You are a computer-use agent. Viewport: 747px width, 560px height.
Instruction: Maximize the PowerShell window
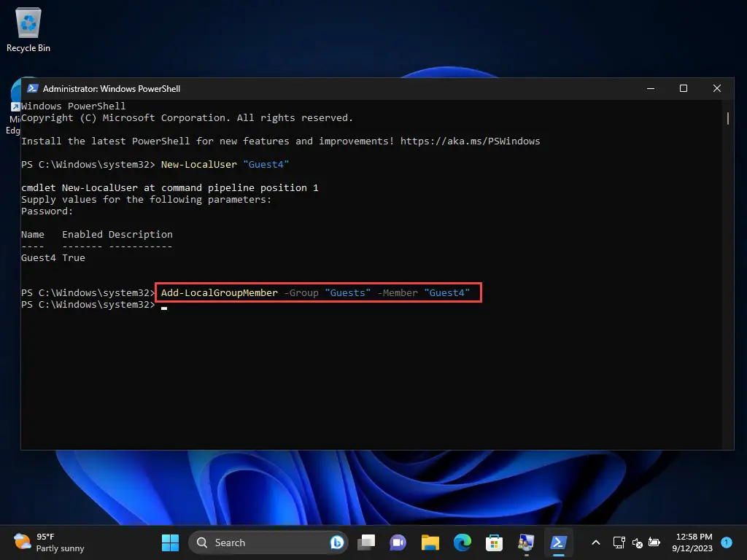click(683, 88)
